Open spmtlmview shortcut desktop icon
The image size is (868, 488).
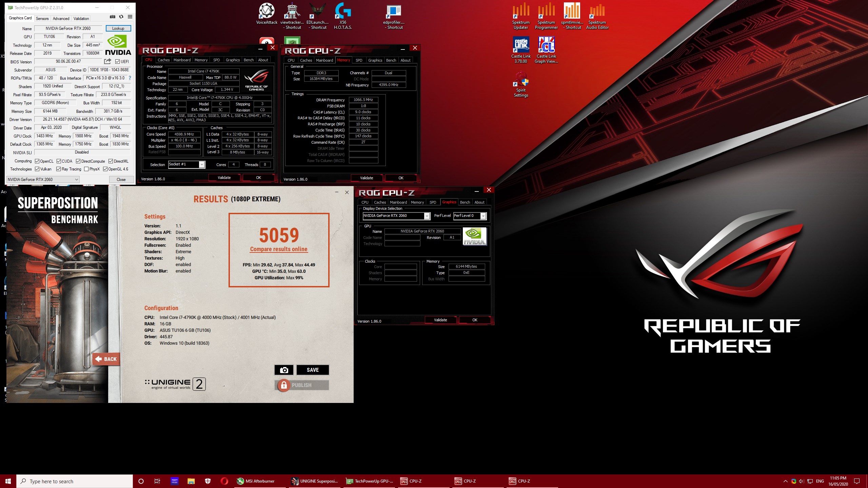tap(572, 16)
